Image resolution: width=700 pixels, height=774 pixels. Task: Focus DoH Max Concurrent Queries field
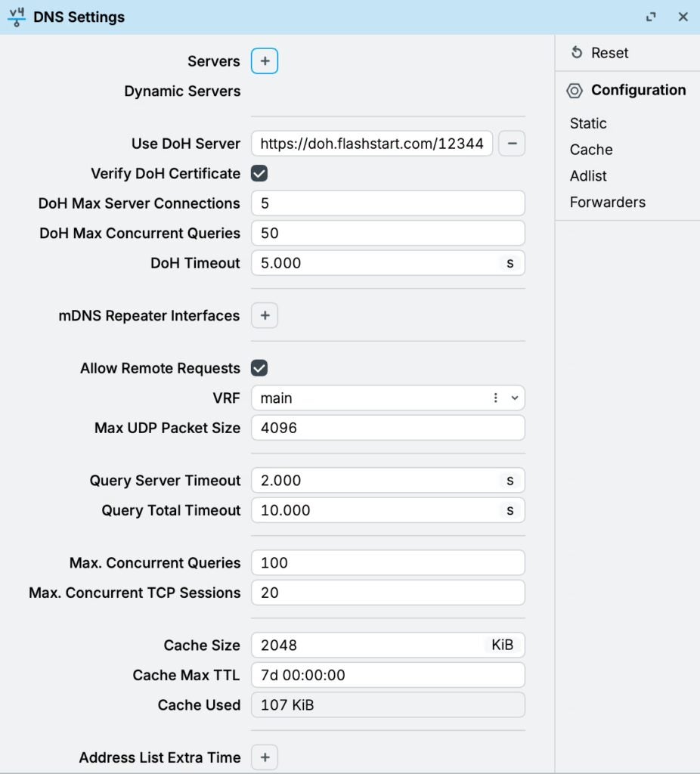pos(388,233)
